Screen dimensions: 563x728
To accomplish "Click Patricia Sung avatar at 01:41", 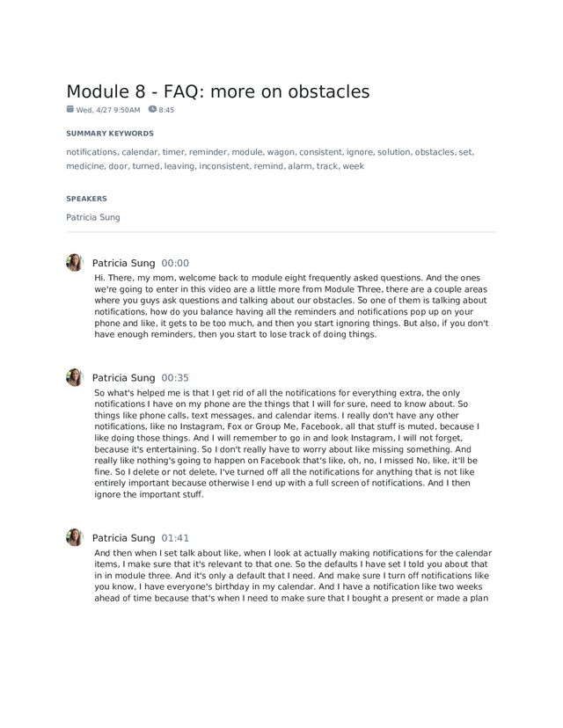I will (74, 537).
